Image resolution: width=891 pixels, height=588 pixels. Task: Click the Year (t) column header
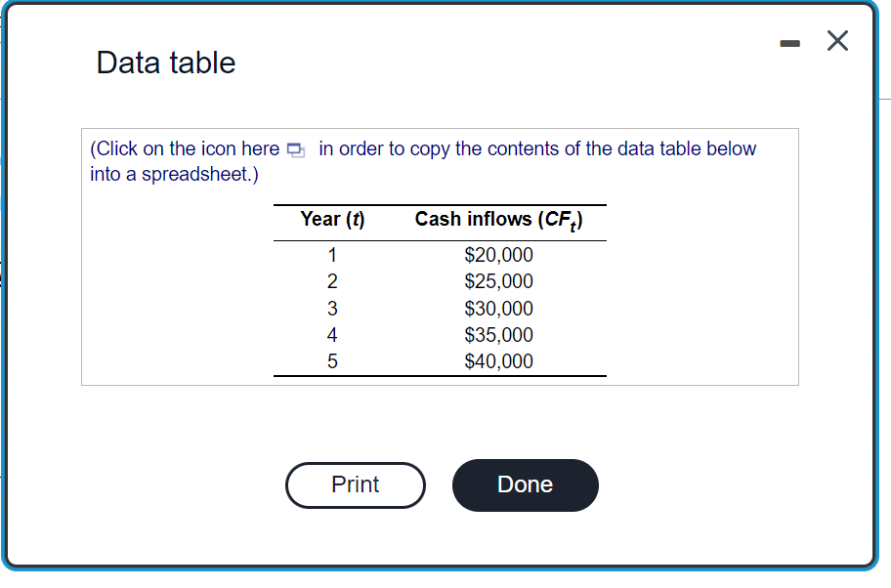point(332,219)
